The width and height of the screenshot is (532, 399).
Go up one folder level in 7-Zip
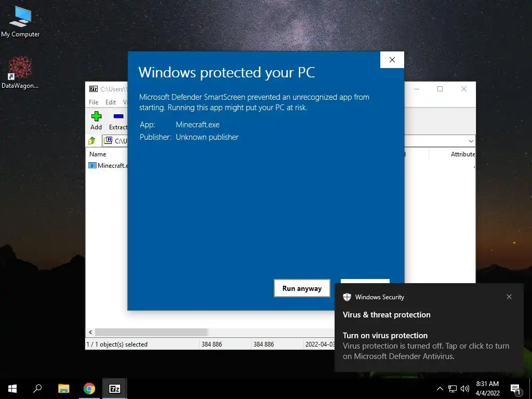92,140
